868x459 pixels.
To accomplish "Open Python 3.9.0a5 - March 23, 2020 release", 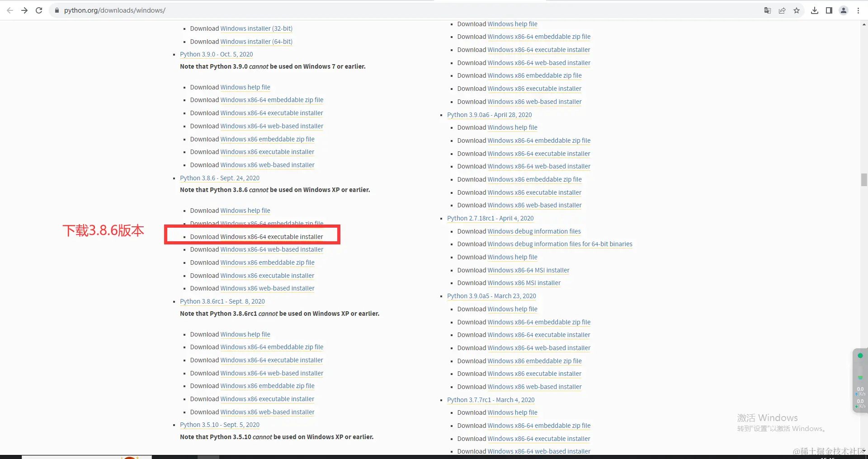I will pyautogui.click(x=491, y=296).
